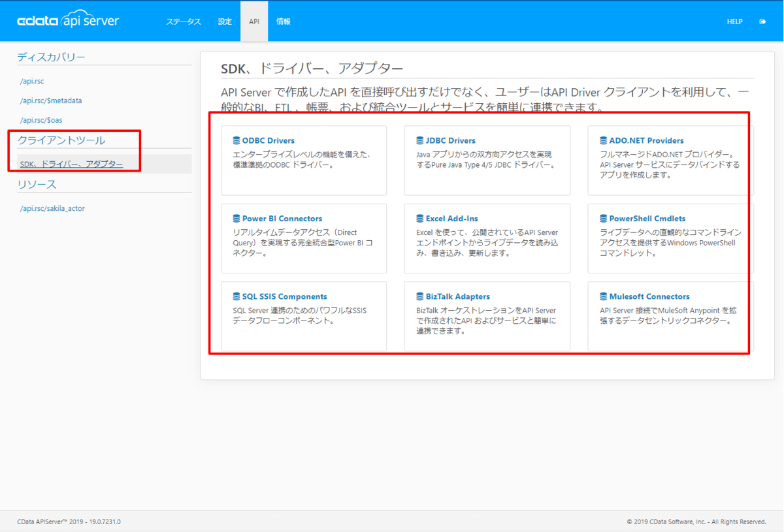
Task: Click the database icon beside Power BI Connectors
Action: click(237, 219)
